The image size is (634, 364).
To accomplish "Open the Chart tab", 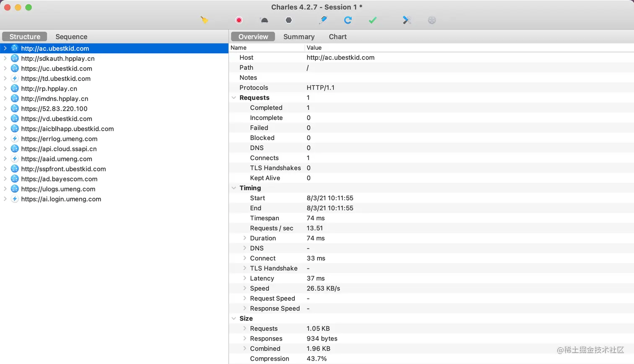I will pyautogui.click(x=338, y=36).
